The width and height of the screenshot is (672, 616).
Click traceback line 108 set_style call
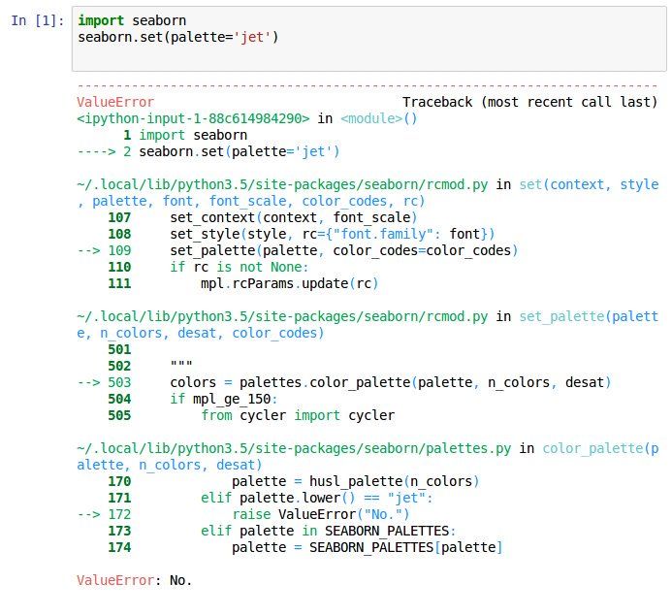pos(332,235)
